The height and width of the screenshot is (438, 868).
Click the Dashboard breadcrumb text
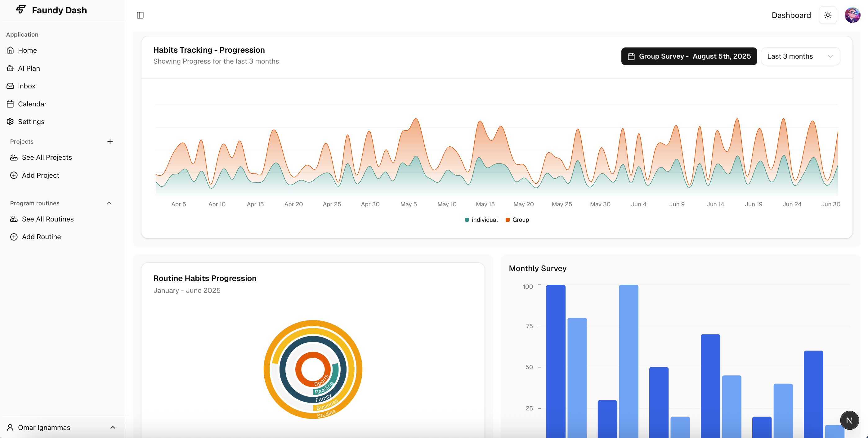click(791, 15)
